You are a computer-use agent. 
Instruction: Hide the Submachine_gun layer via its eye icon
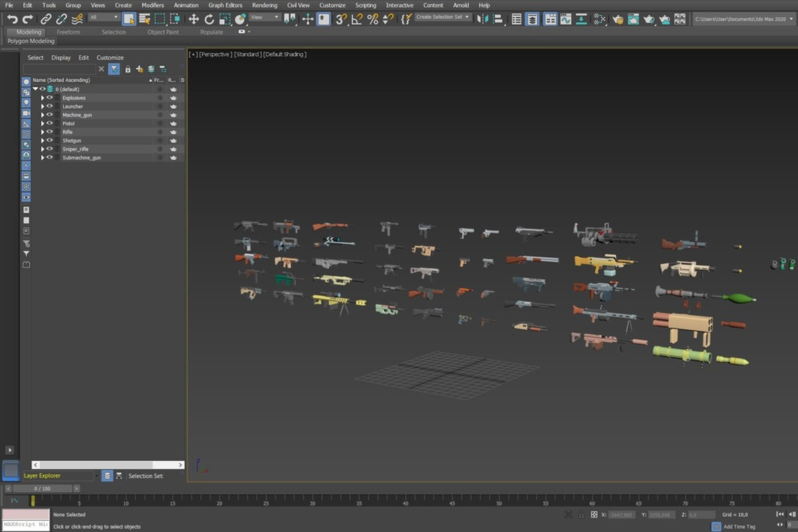click(x=49, y=158)
